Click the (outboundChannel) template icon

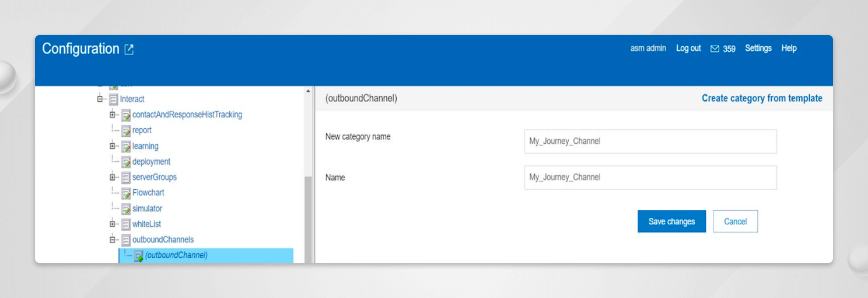(139, 256)
